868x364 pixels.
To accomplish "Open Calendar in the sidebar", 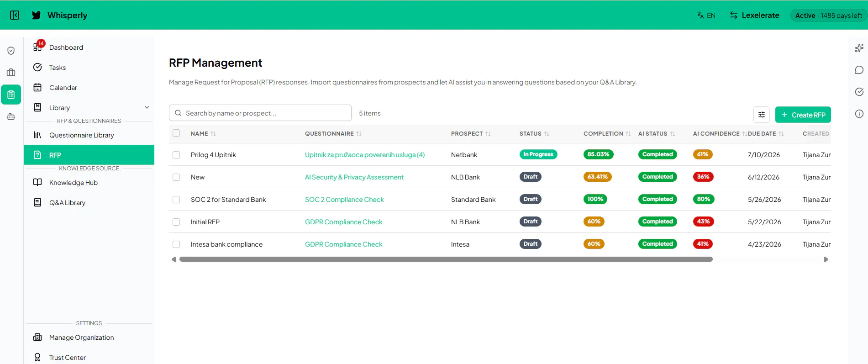I will coord(89,88).
